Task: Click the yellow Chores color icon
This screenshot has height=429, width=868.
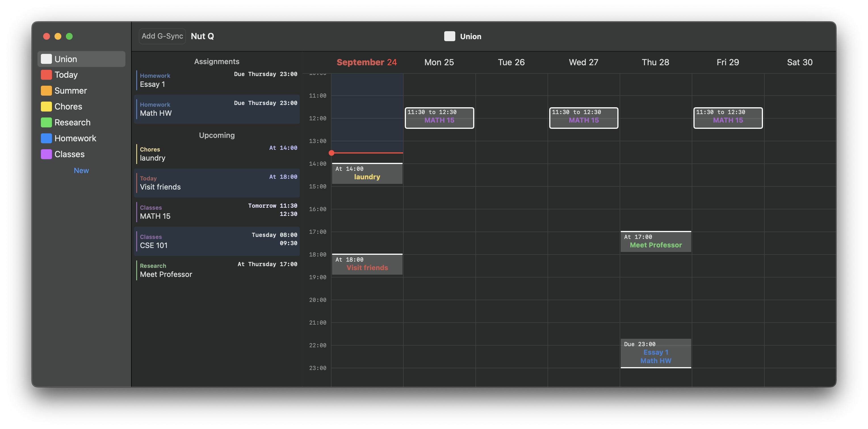Action: pyautogui.click(x=46, y=106)
